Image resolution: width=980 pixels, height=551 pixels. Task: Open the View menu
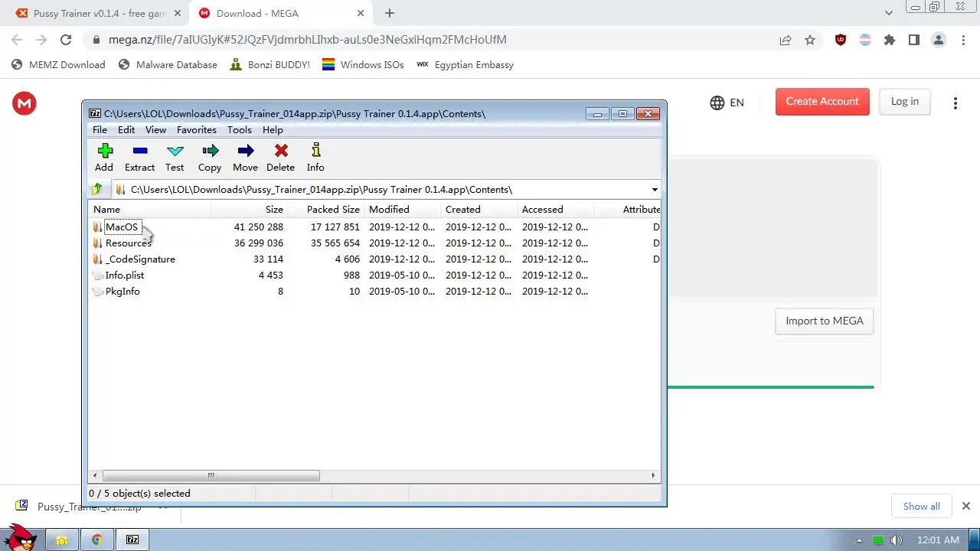pos(155,130)
